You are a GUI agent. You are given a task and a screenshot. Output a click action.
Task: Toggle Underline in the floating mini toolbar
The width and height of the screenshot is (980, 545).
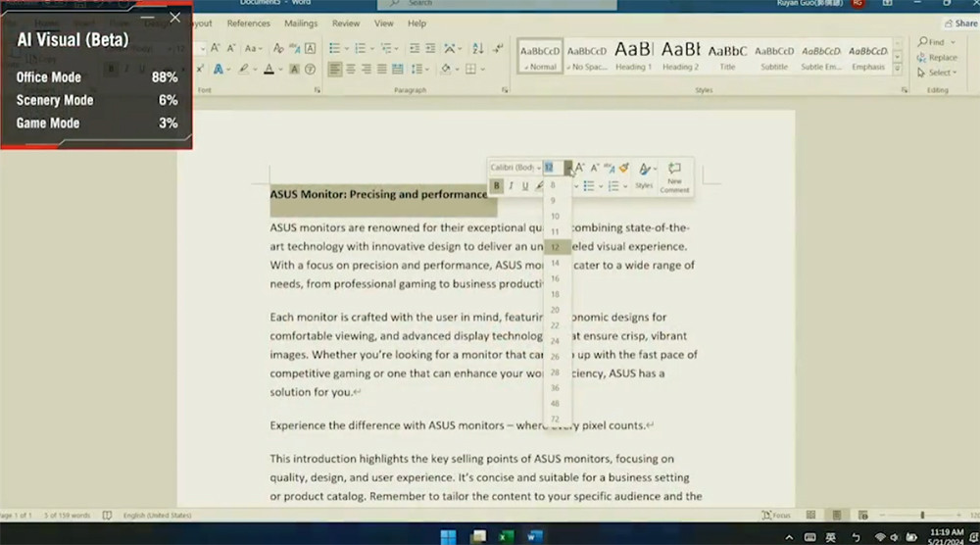[x=525, y=186]
